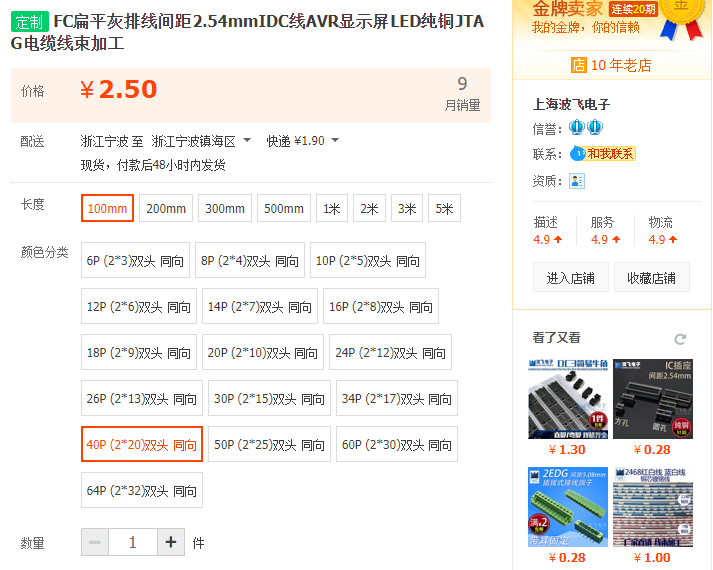This screenshot has height=570, width=713.
Task: Click the 连续20期 gold seller badge
Action: coord(633,9)
